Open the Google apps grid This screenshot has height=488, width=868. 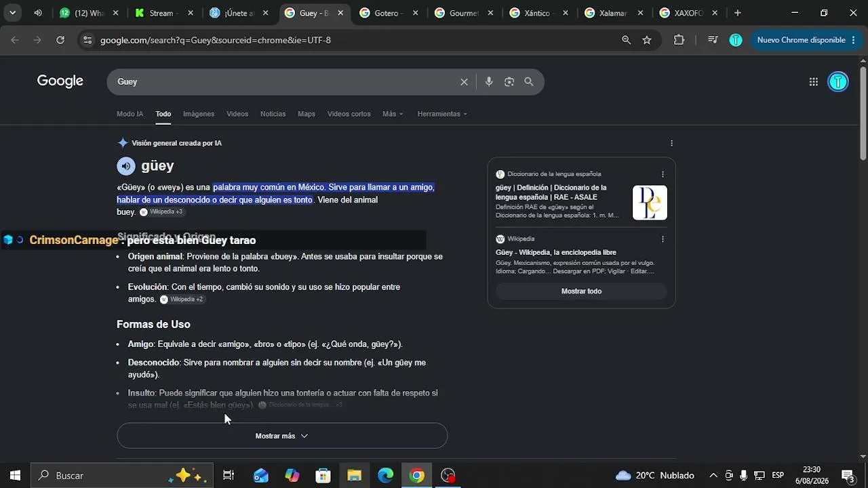(x=814, y=82)
